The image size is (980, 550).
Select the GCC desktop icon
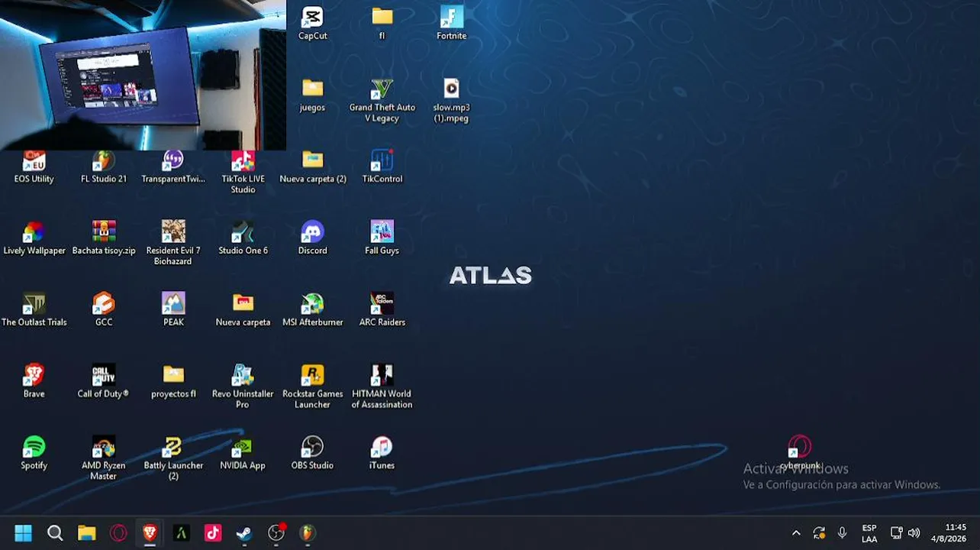pyautogui.click(x=104, y=310)
